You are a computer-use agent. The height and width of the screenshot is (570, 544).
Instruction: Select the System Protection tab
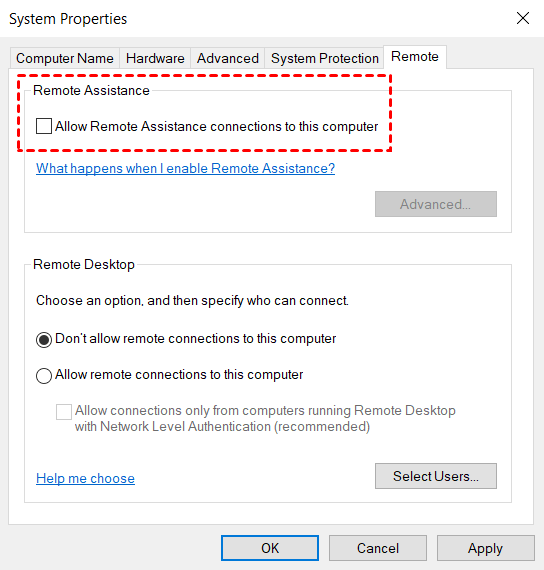324,58
